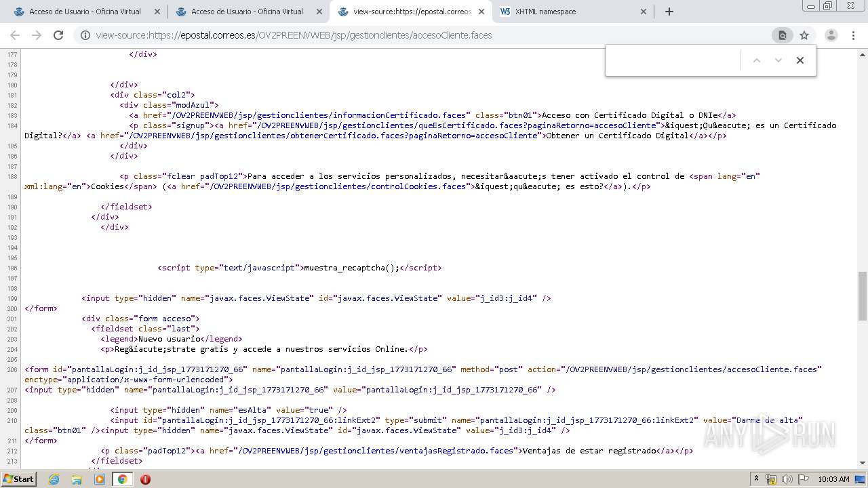Image resolution: width=868 pixels, height=488 pixels.
Task: Select the view-source epostal.correos tab
Action: (412, 12)
